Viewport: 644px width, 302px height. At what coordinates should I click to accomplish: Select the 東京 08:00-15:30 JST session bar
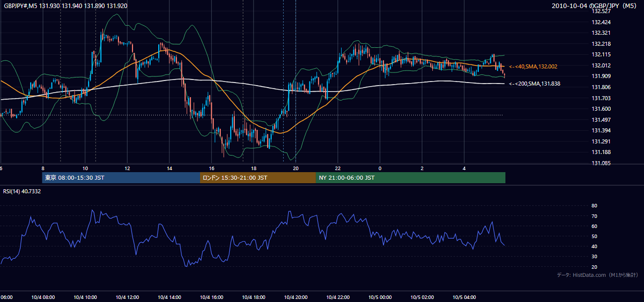121,178
